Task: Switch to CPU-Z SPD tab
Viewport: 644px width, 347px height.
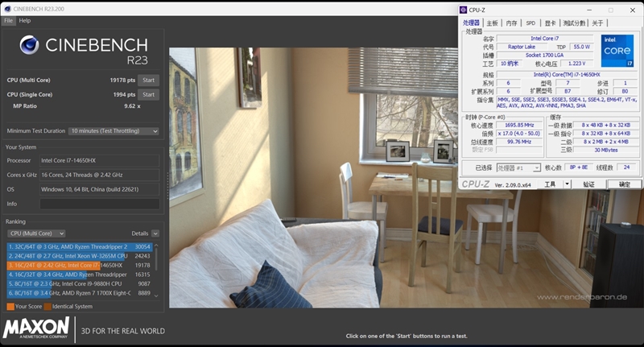Action: (x=530, y=23)
